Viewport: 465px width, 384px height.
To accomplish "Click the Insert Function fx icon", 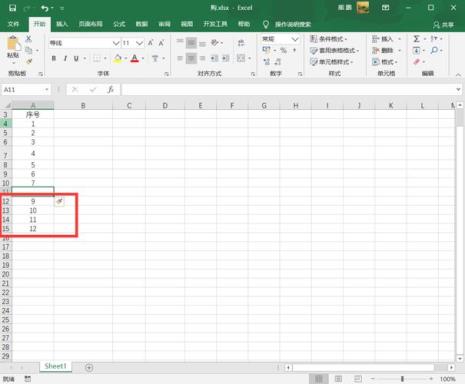I will (x=110, y=89).
